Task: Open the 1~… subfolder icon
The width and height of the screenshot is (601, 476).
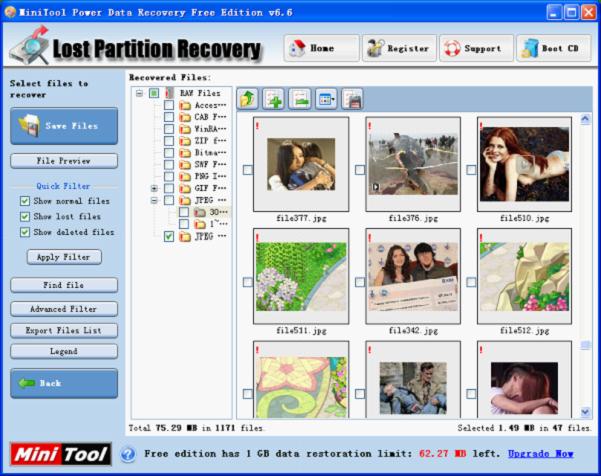Action: (200, 224)
